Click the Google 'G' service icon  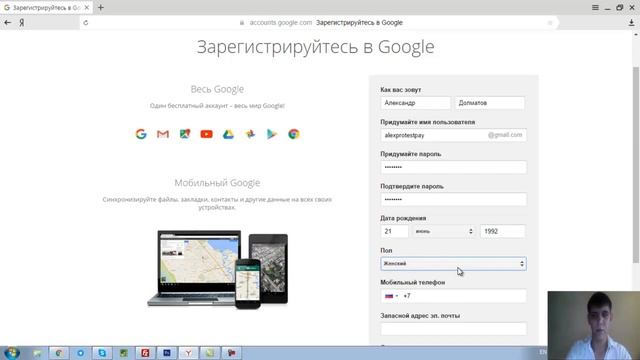141,134
